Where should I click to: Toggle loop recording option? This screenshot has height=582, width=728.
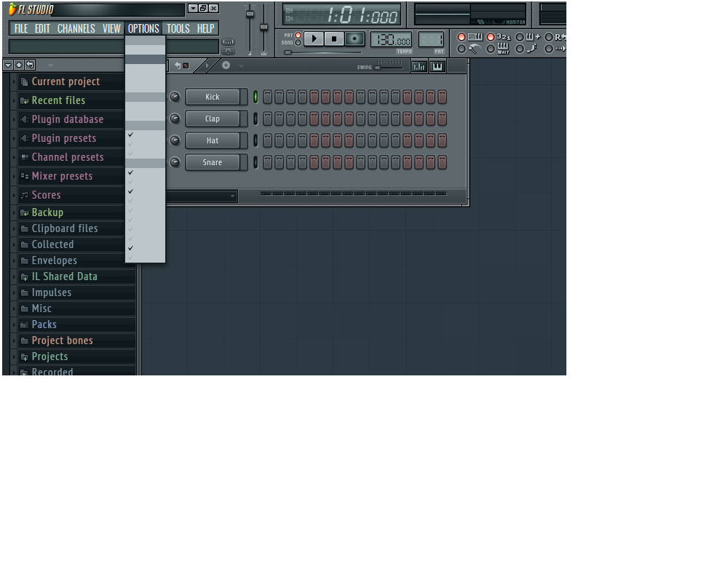coord(549,37)
